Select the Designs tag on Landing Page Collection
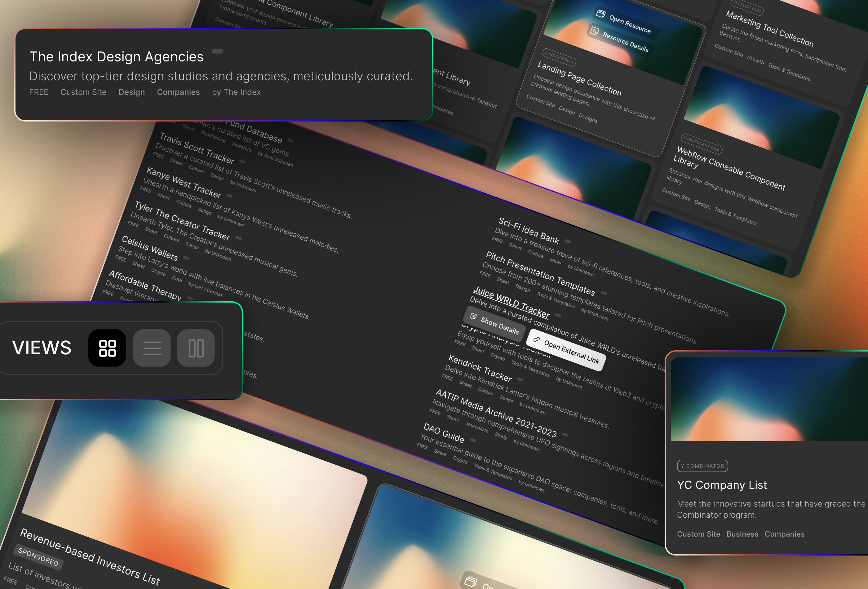This screenshot has width=868, height=589. tap(588, 118)
